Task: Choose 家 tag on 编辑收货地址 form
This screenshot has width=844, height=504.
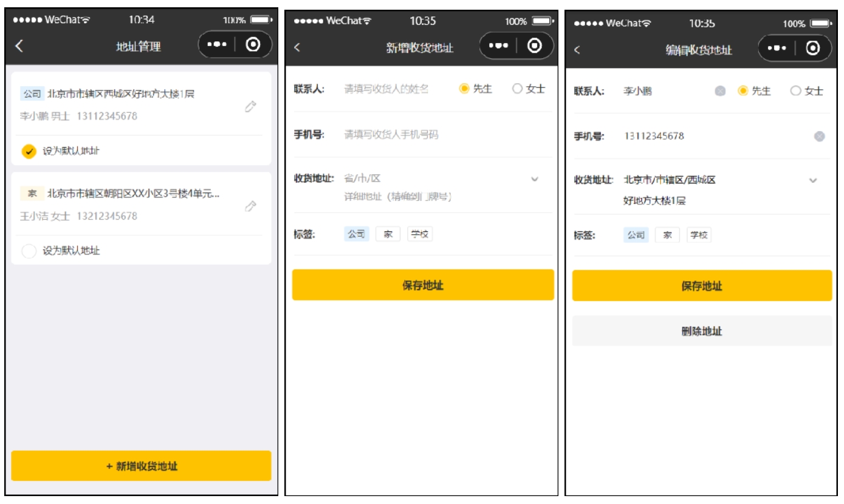Action: (667, 235)
